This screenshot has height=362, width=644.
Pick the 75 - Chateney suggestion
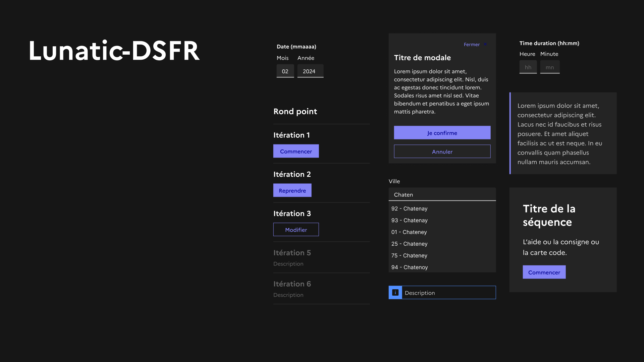coord(409,255)
